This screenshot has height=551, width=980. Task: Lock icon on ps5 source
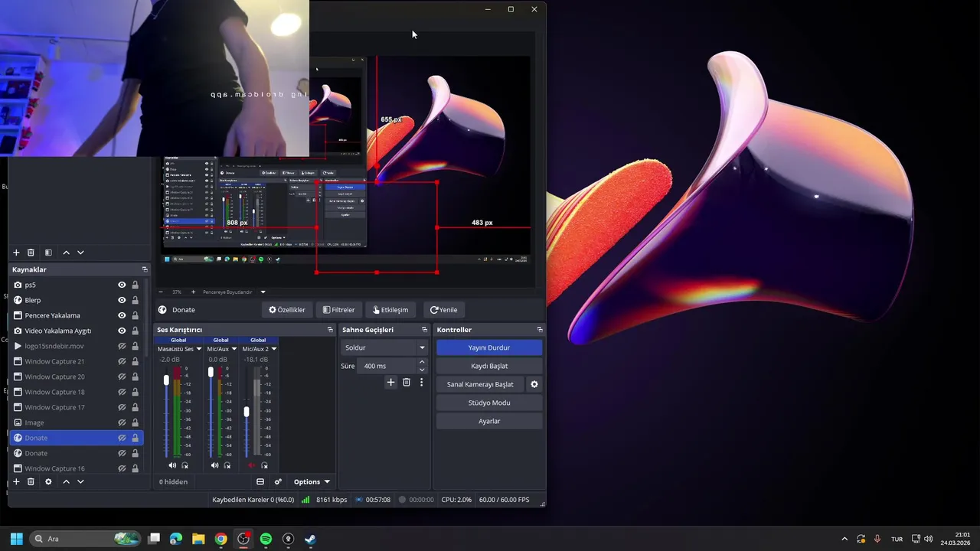(136, 285)
